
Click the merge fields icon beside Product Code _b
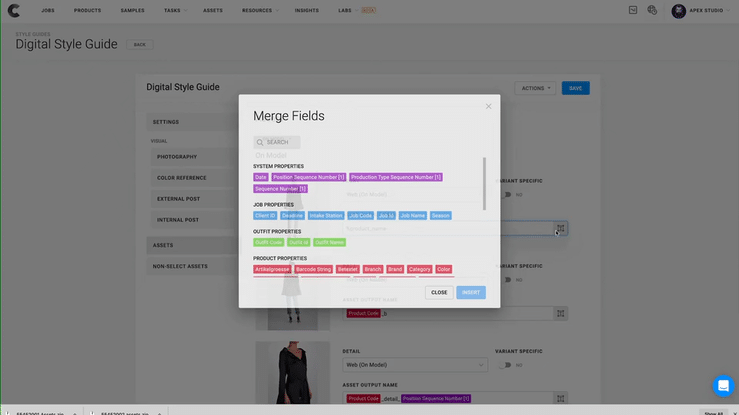pos(560,313)
